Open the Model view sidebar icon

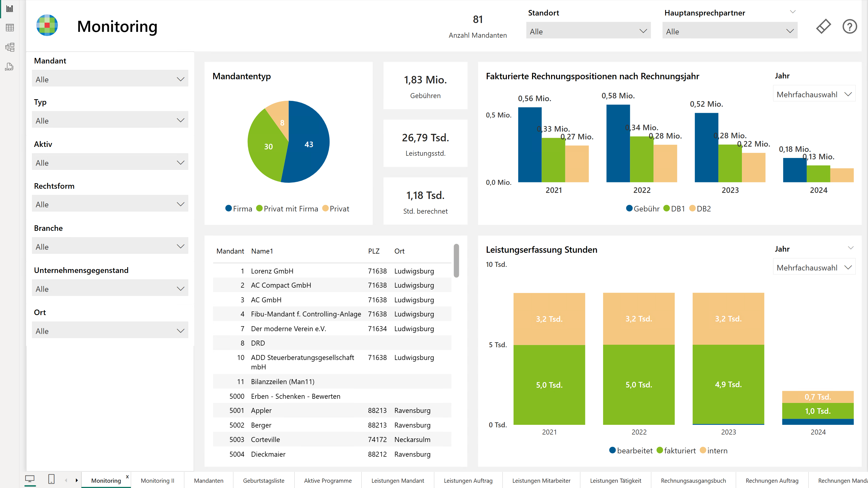10,47
